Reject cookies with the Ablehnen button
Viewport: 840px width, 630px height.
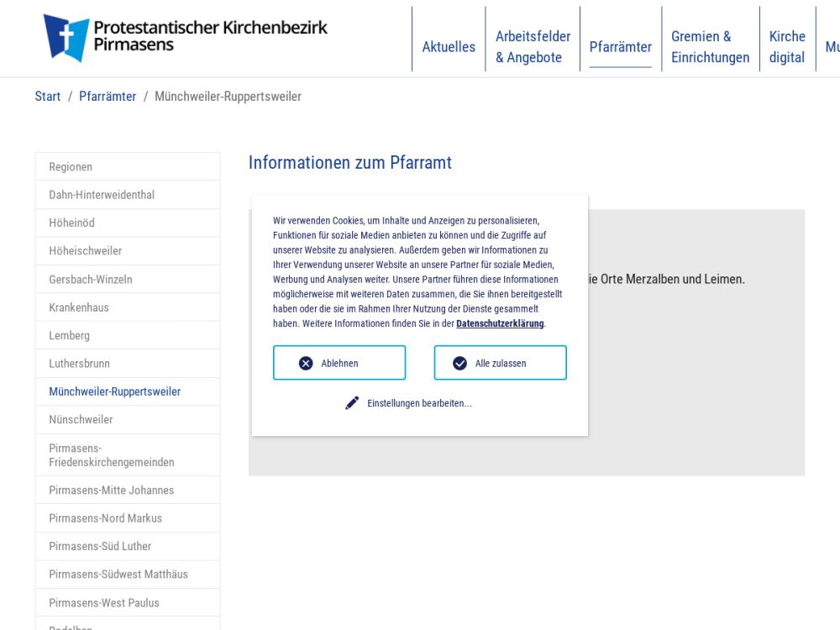tap(339, 363)
